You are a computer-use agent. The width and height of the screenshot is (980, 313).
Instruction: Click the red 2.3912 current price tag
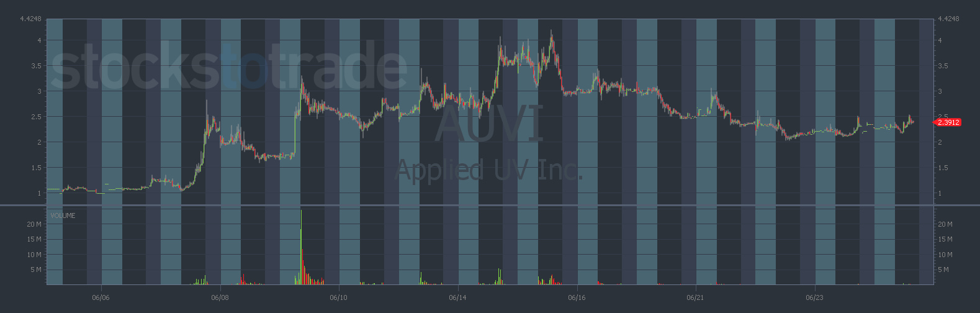pos(948,122)
